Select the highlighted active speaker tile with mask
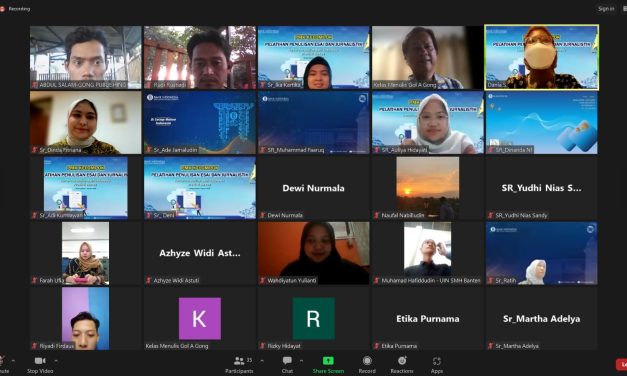Viewport: 627px width, 376px height. [x=541, y=57]
